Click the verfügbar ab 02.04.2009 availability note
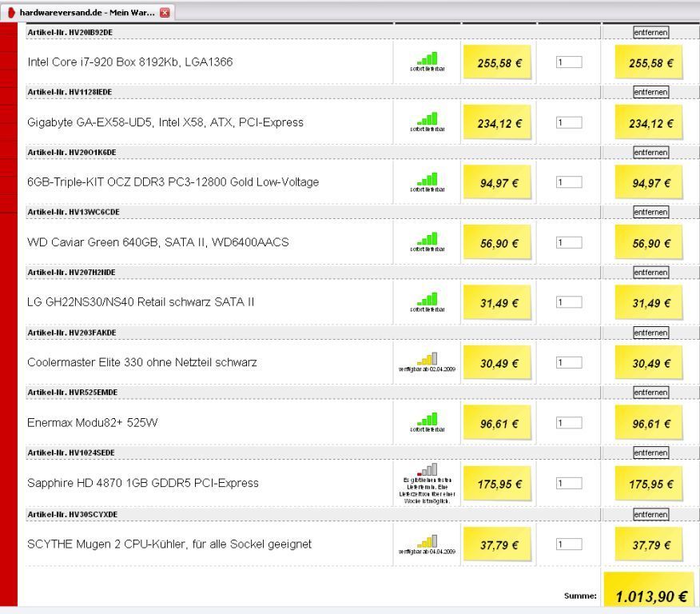Viewport: 700px width, 614px height. 427,369
